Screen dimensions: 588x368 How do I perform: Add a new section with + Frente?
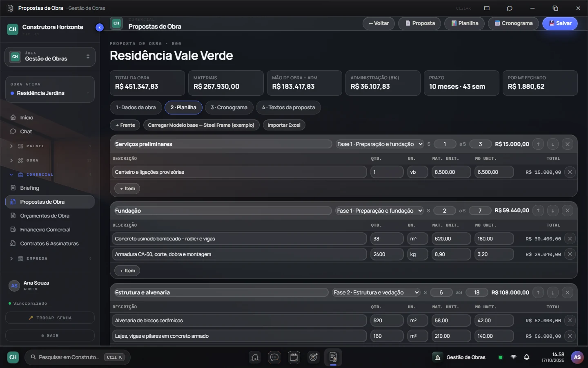[125, 125]
